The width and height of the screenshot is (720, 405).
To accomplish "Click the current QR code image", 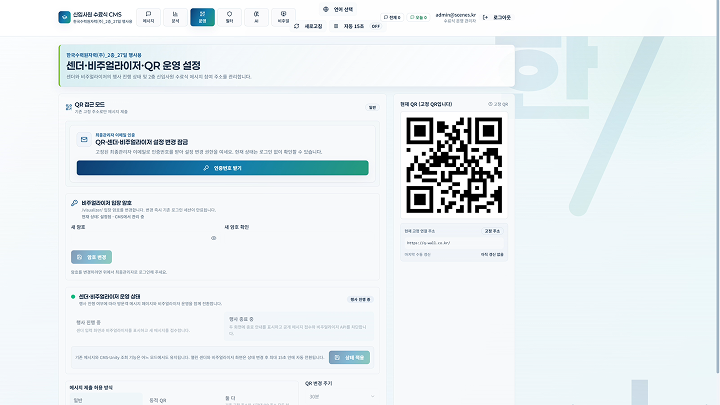I will click(454, 165).
